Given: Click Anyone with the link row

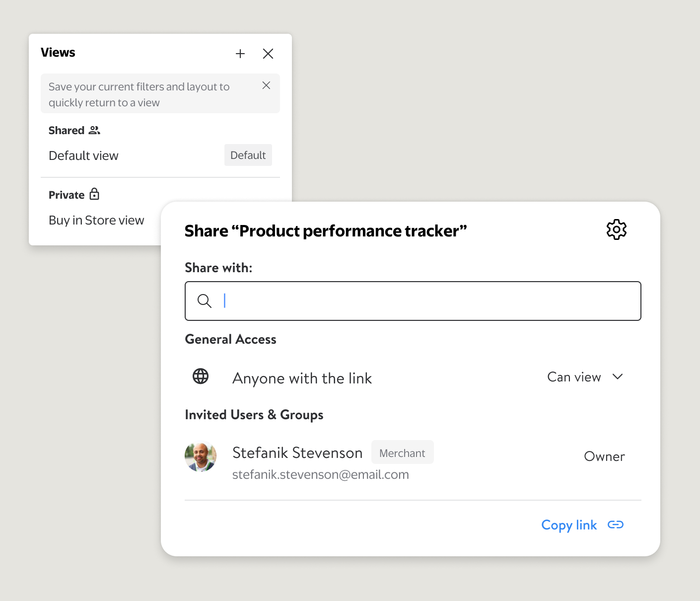Looking at the screenshot, I should click(x=413, y=377).
